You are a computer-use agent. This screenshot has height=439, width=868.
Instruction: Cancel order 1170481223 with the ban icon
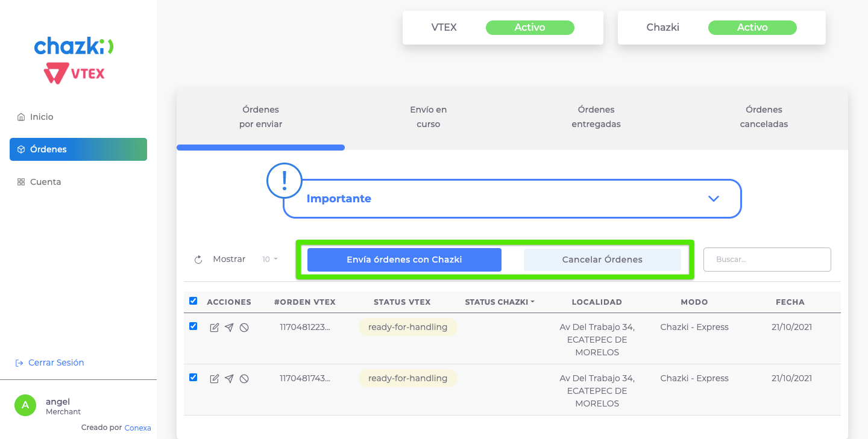point(244,328)
